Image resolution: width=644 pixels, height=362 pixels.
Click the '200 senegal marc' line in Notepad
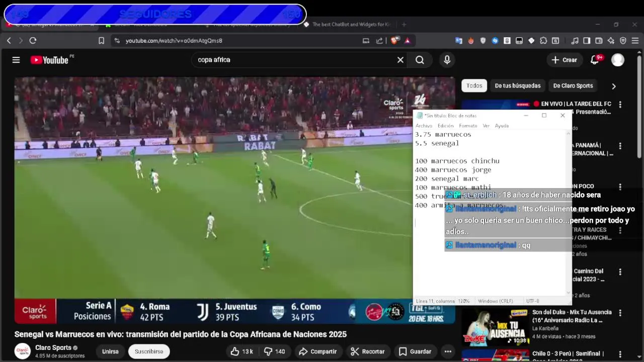point(447,178)
